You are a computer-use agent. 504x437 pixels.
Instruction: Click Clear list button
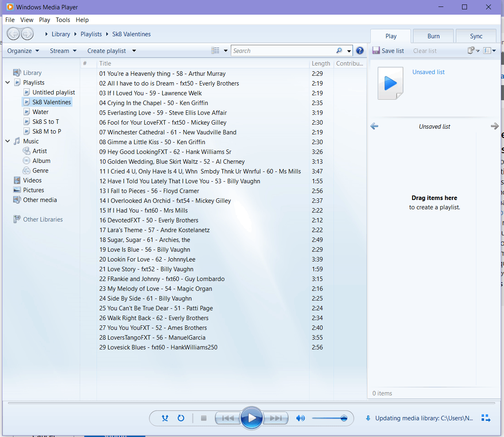click(425, 51)
